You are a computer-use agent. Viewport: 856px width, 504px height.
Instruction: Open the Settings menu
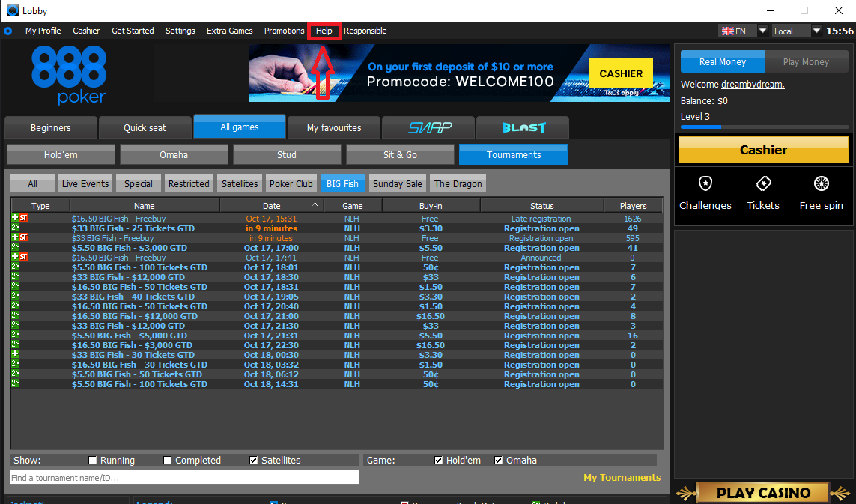(x=180, y=31)
